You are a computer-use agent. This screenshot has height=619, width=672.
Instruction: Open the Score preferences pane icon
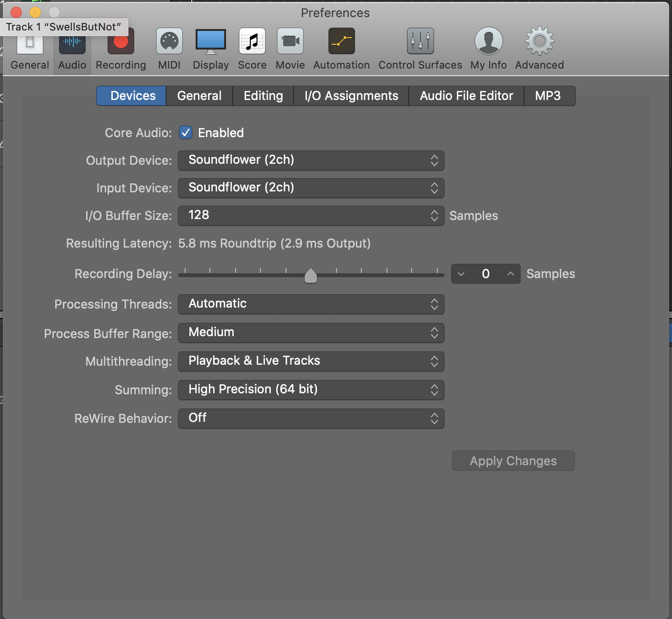tap(252, 41)
